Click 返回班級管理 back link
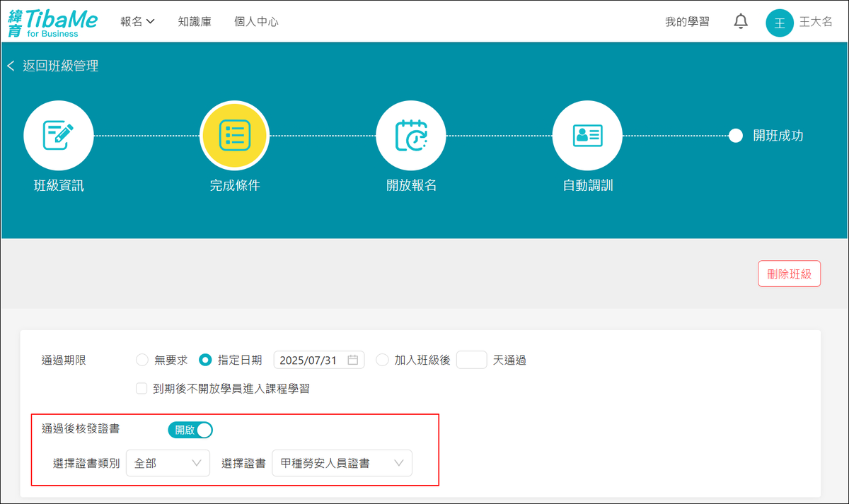This screenshot has height=504, width=849. [54, 66]
